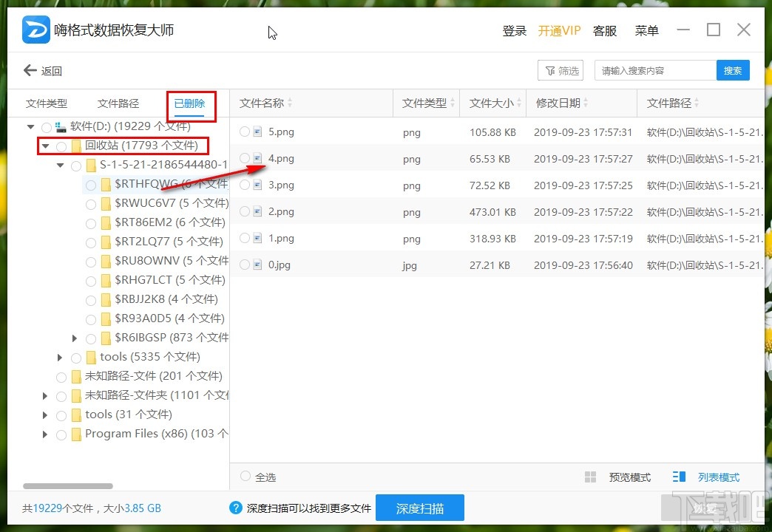Click 开通VIP to upgrade

(559, 30)
